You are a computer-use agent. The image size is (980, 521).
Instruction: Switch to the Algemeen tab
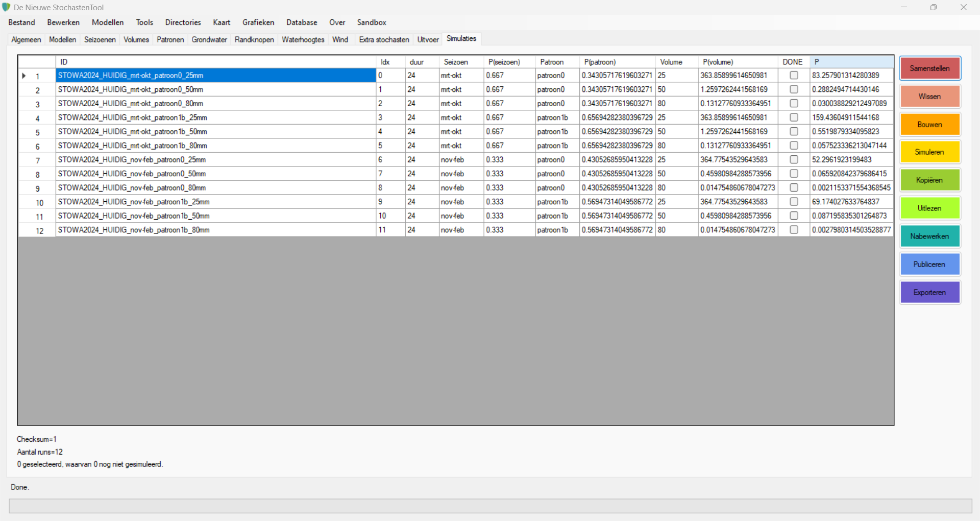coord(26,40)
